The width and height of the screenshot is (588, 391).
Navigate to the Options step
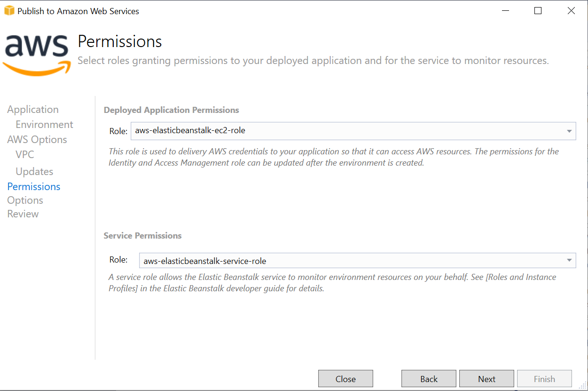tap(25, 200)
